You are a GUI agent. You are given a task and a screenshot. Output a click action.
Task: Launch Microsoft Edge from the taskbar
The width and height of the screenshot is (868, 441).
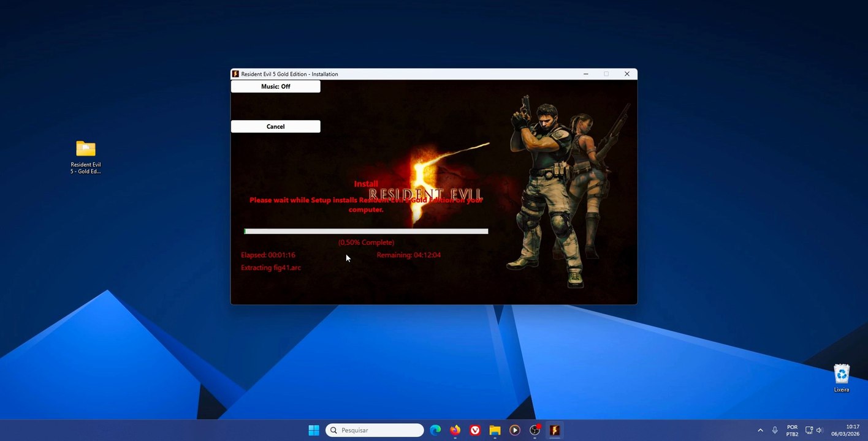tap(435, 430)
